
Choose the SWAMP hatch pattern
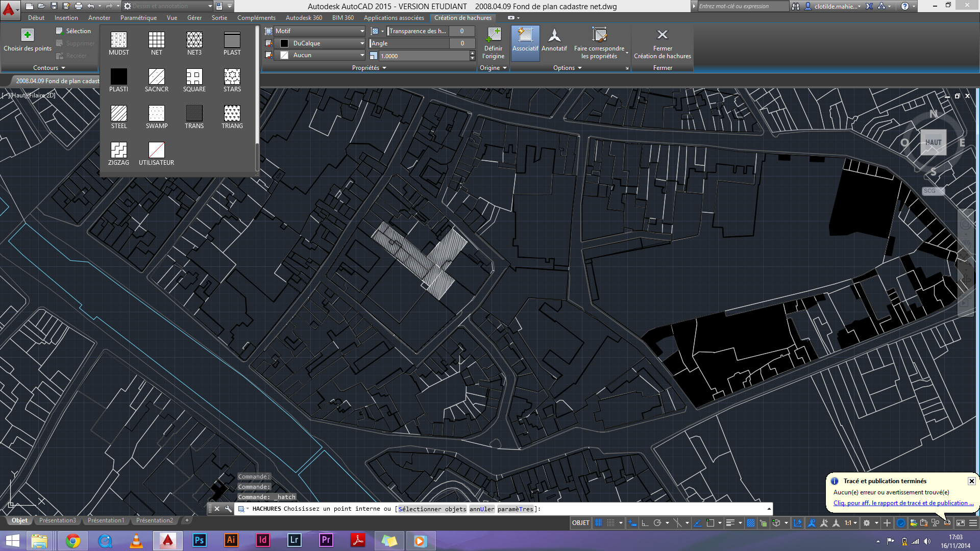156,117
